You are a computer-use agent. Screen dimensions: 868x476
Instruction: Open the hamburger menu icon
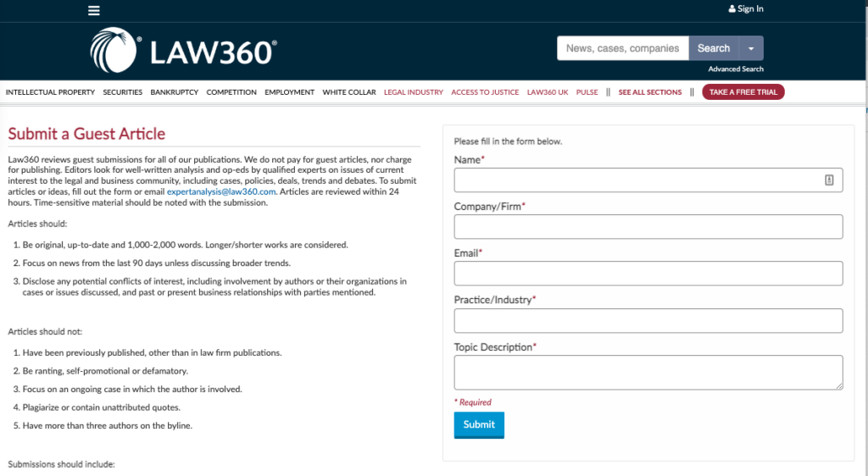coord(93,10)
